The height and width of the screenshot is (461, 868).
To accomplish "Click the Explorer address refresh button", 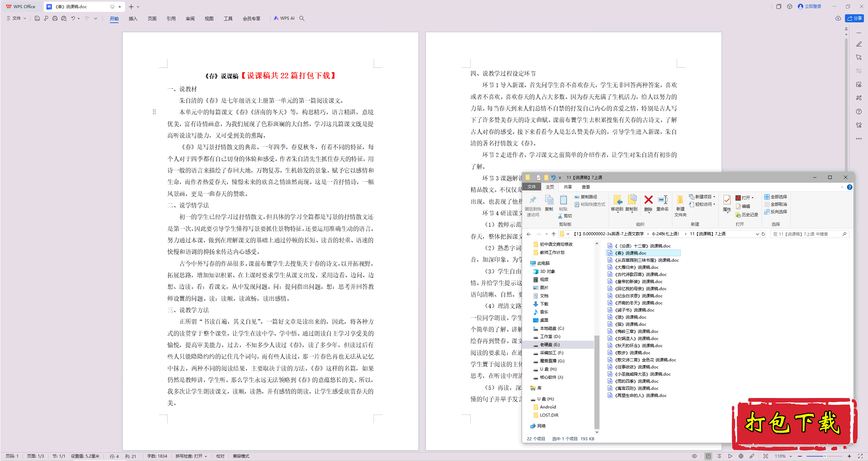I will tap(763, 234).
